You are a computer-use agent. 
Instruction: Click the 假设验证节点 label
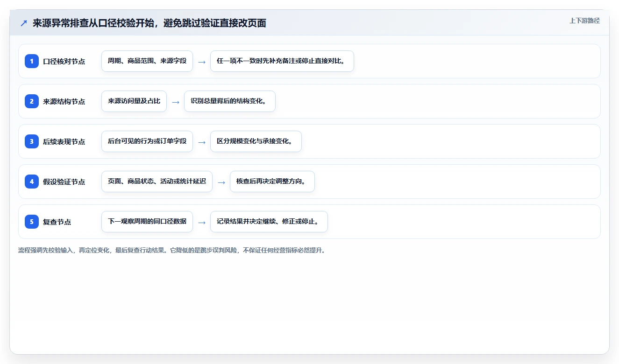64,182
